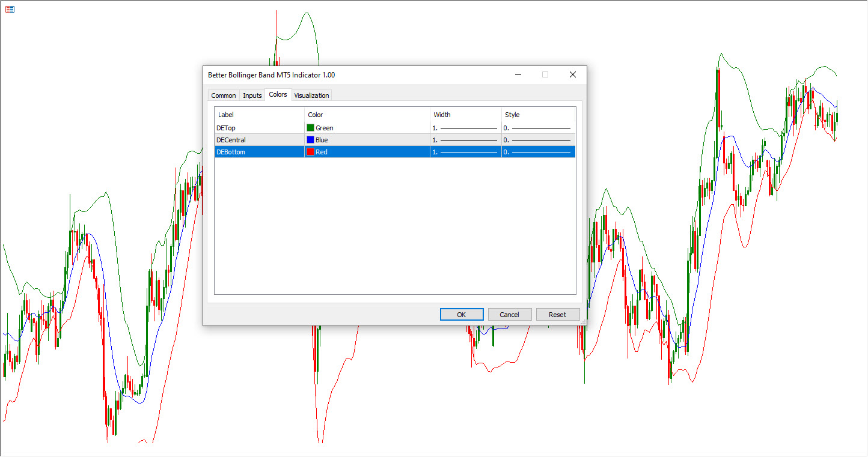Click the red color swatch for DEBottom
The image size is (868, 457).
pyautogui.click(x=311, y=152)
